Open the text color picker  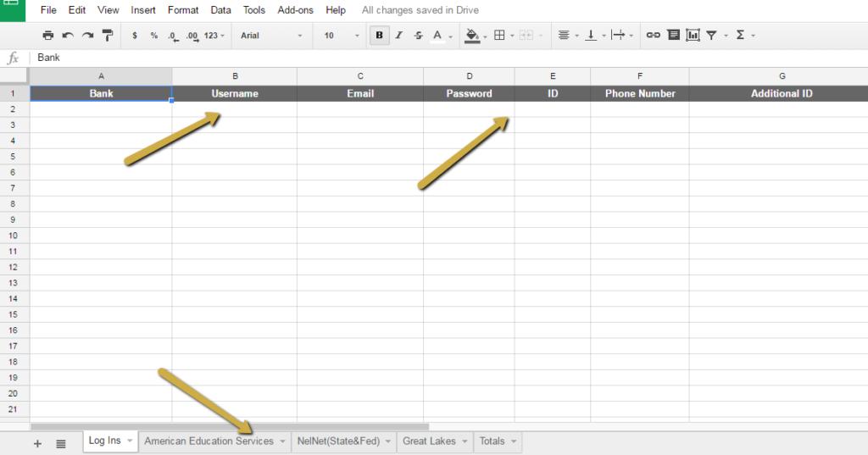(x=437, y=36)
